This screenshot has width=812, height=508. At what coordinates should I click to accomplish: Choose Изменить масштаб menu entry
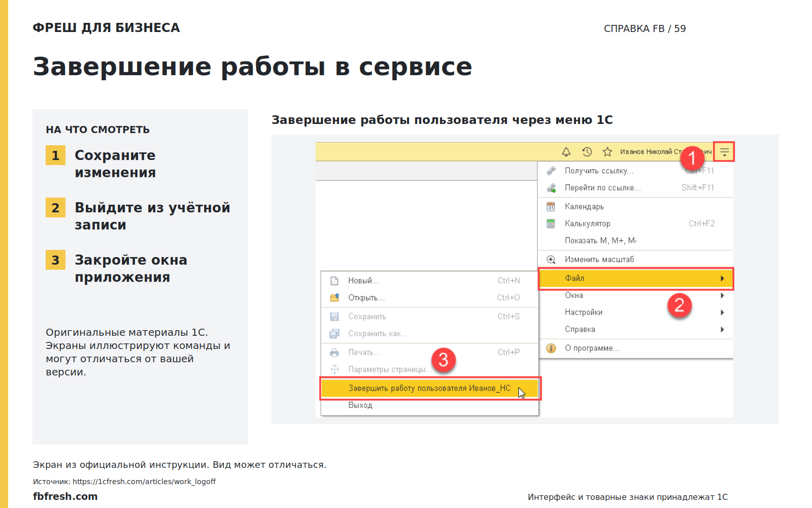pyautogui.click(x=635, y=260)
